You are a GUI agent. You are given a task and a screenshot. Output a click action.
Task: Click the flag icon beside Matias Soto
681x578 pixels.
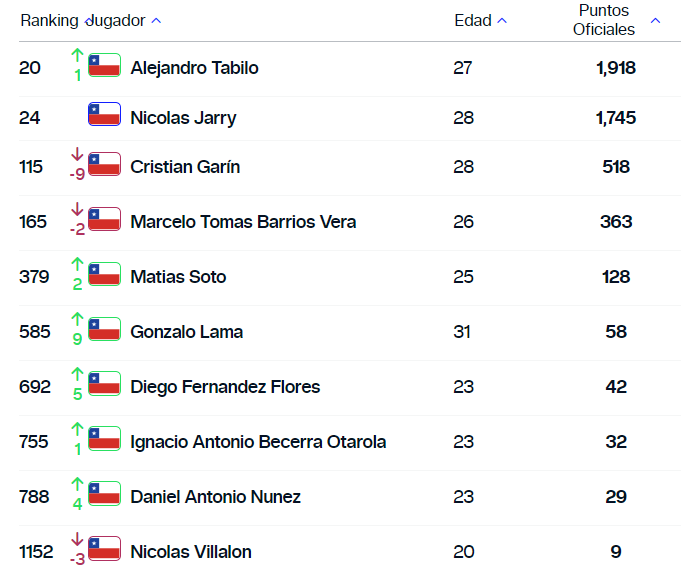click(x=104, y=275)
